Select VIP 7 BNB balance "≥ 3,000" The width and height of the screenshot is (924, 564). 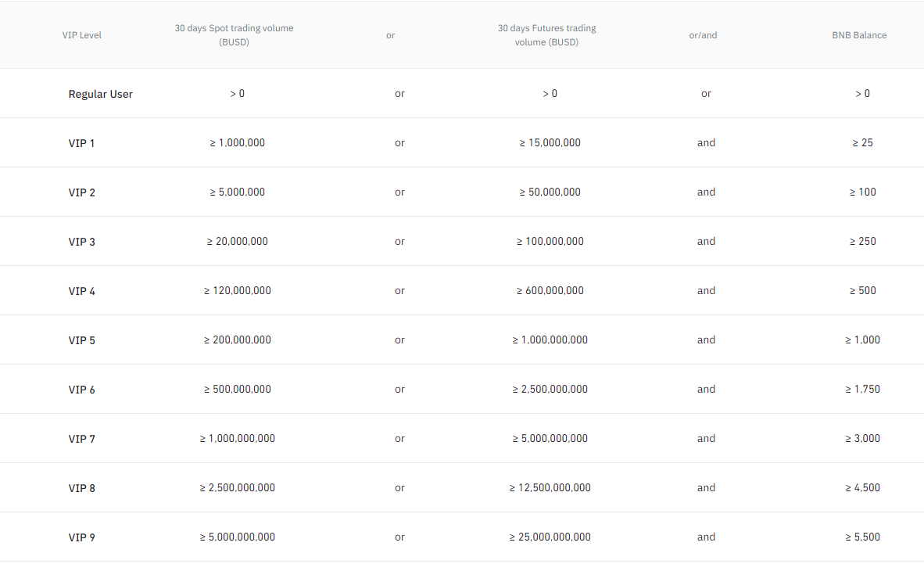pyautogui.click(x=863, y=438)
